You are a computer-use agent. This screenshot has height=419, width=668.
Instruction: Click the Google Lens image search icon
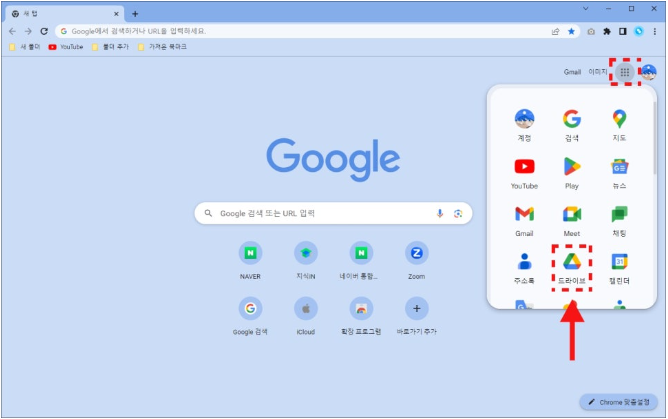tap(458, 213)
